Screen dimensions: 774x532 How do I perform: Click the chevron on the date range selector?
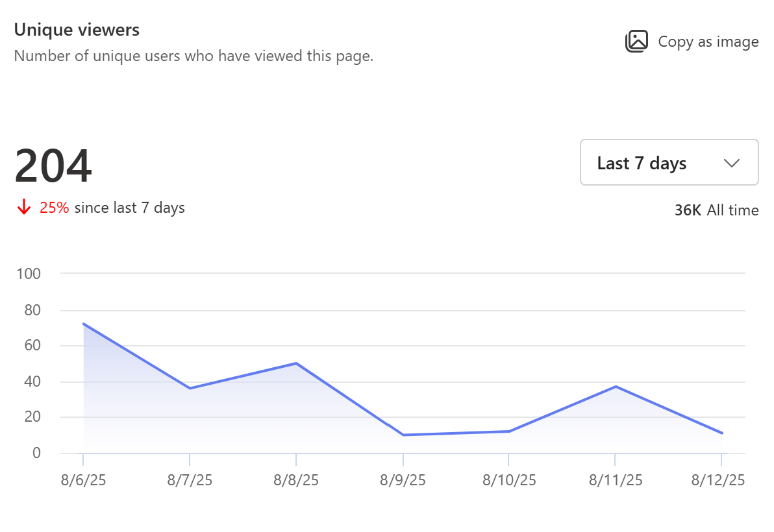(x=732, y=163)
